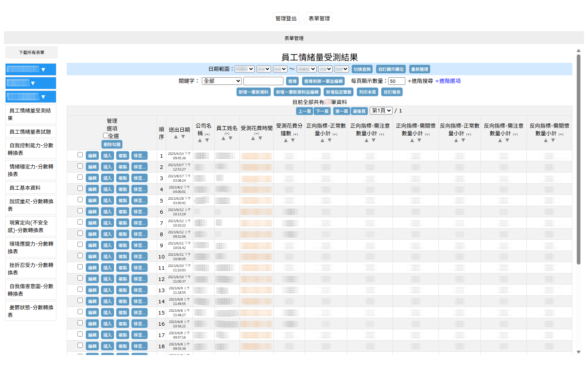Sort 送出日期 column ascending with up arrow
Viewport: 588px width, 375px height.
(176, 137)
